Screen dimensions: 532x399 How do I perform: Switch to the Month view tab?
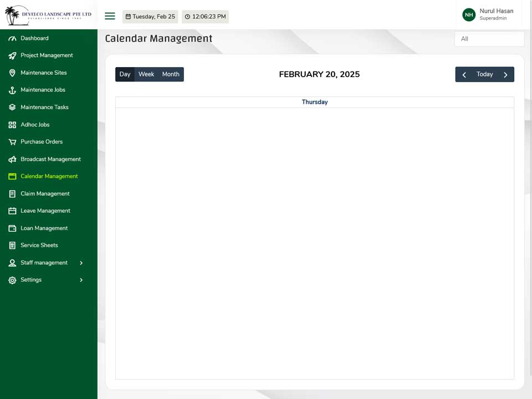click(171, 74)
